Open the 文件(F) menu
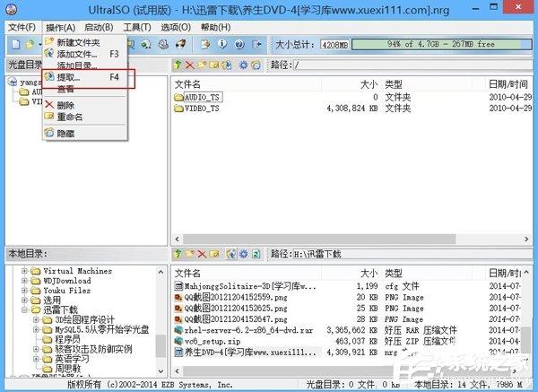 pos(22,28)
